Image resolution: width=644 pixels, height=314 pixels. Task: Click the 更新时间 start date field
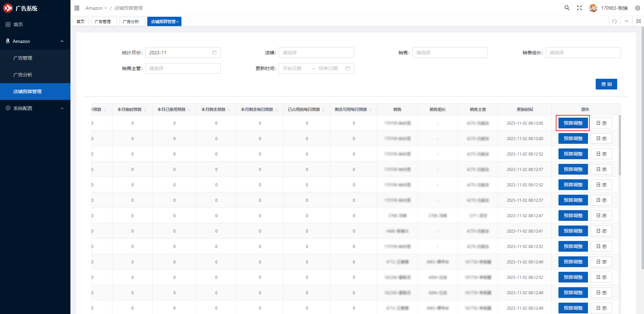(x=292, y=68)
